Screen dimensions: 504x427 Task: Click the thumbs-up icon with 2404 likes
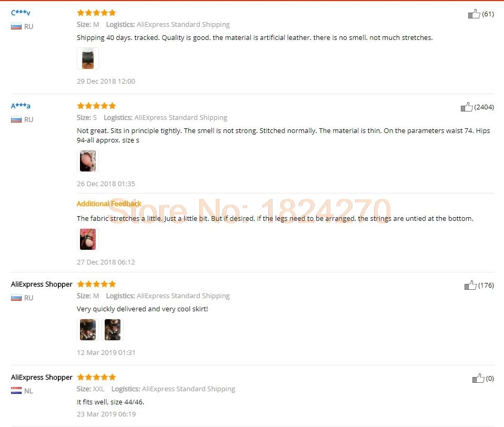pos(467,107)
